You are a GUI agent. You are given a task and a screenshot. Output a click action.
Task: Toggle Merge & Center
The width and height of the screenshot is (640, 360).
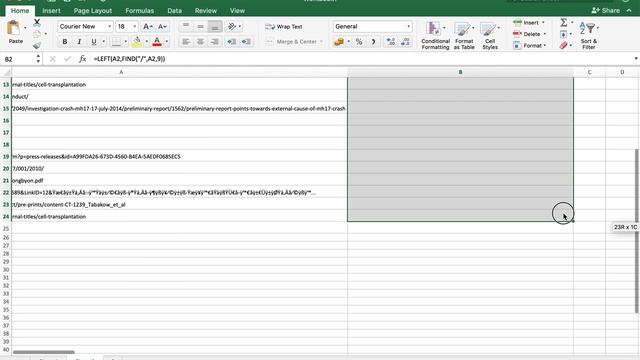(294, 42)
